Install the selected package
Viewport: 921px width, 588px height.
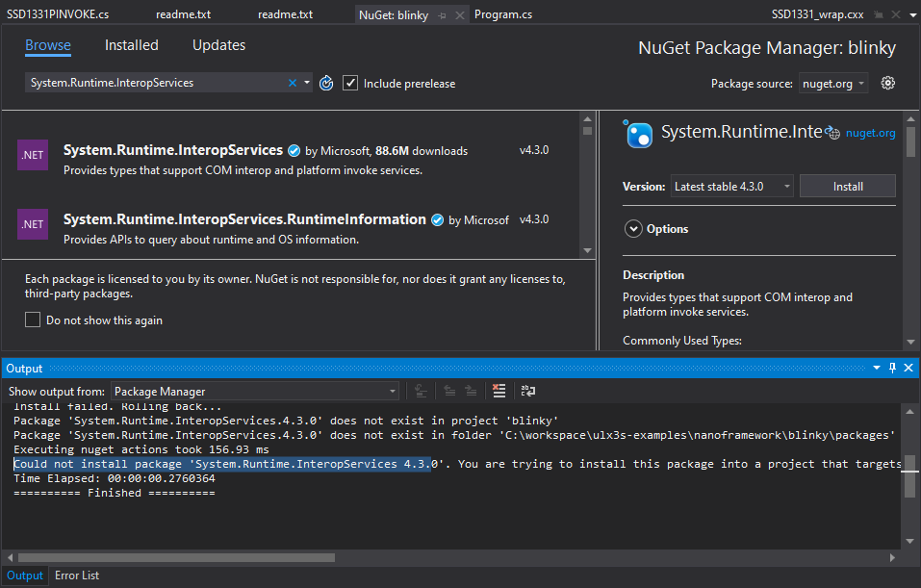848,186
